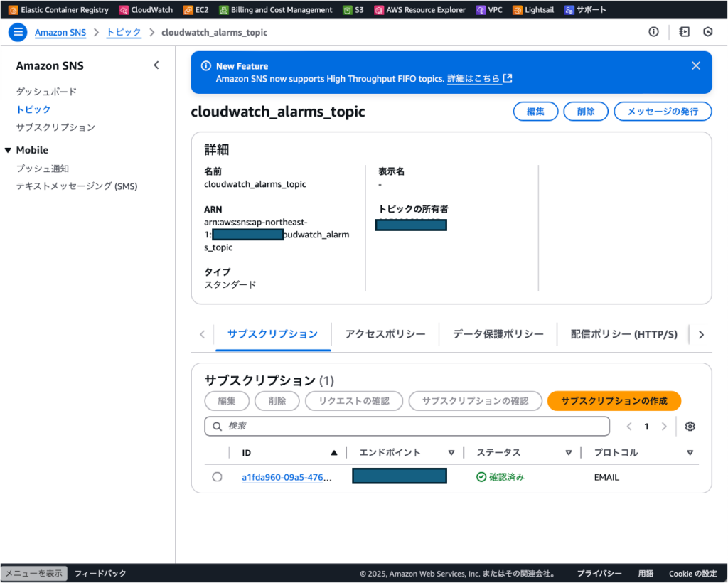Click トピック breadcrumb link

(x=124, y=33)
